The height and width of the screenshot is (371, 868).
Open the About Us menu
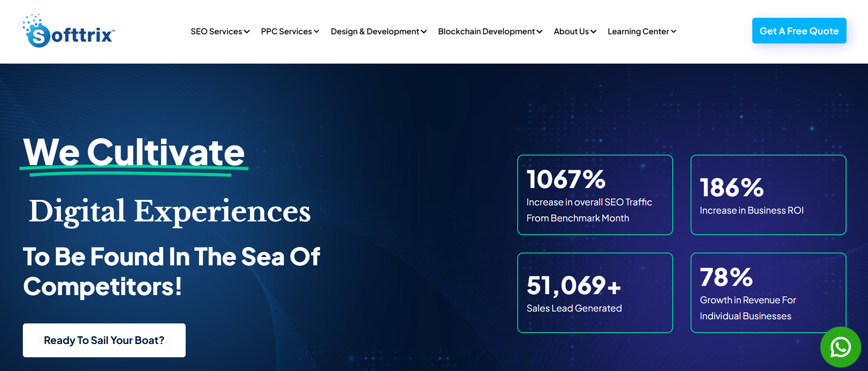point(571,32)
